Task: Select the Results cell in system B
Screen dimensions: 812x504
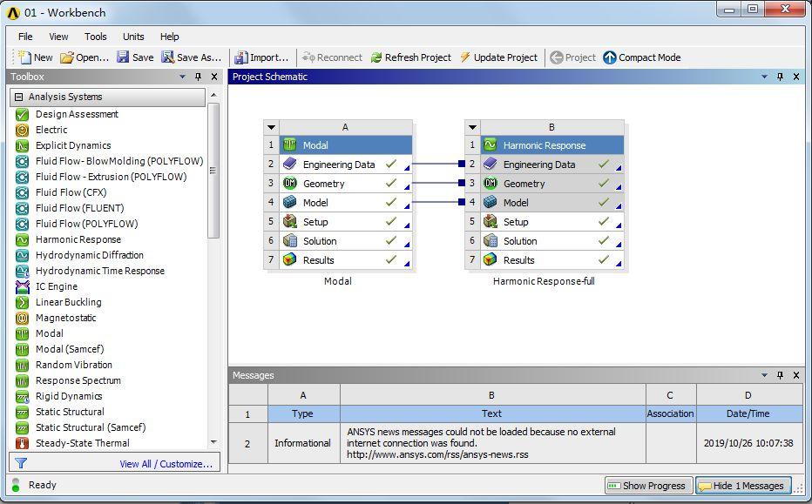Action: [552, 260]
